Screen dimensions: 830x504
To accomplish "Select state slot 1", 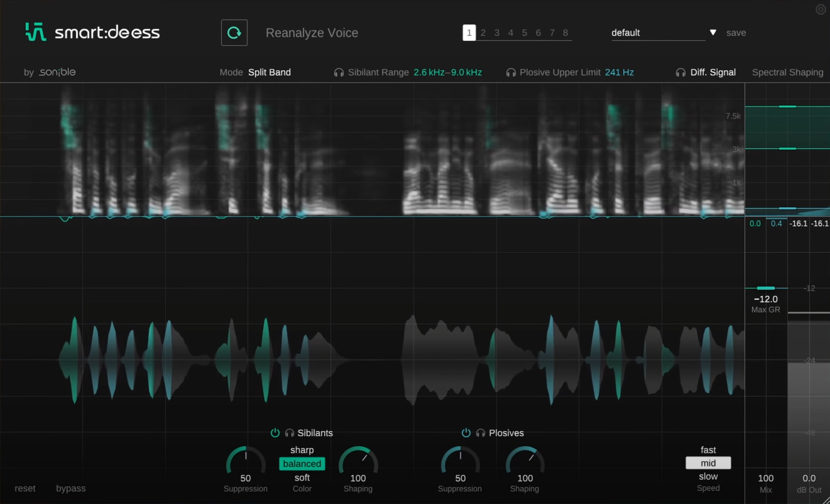I will [469, 33].
